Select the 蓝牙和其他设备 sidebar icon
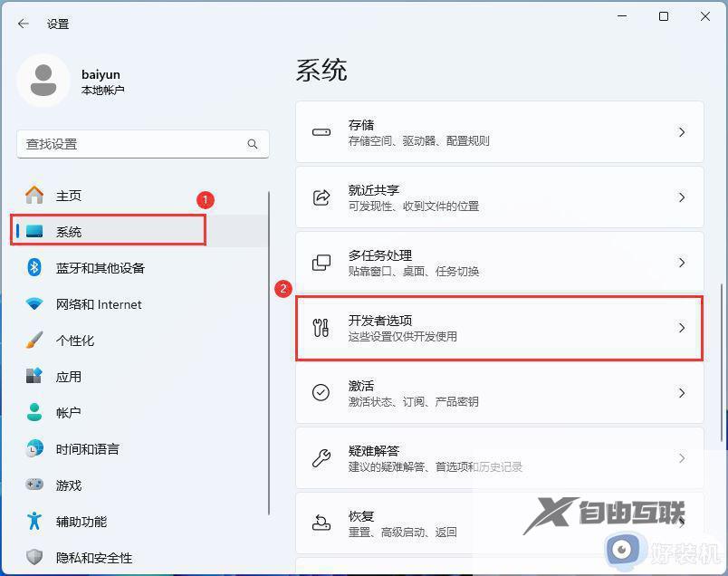The image size is (728, 576). [x=34, y=267]
